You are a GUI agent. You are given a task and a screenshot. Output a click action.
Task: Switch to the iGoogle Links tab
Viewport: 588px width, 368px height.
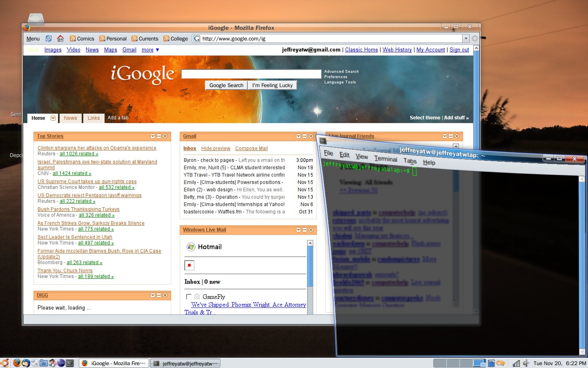[94, 118]
